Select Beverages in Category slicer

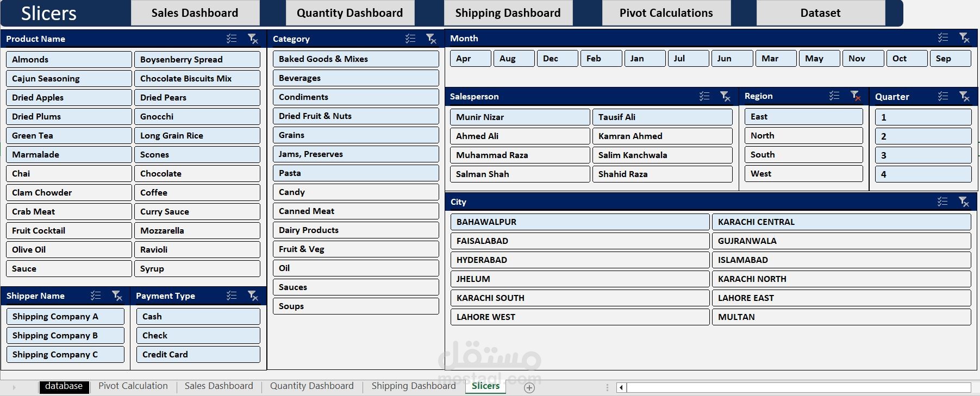pos(356,78)
